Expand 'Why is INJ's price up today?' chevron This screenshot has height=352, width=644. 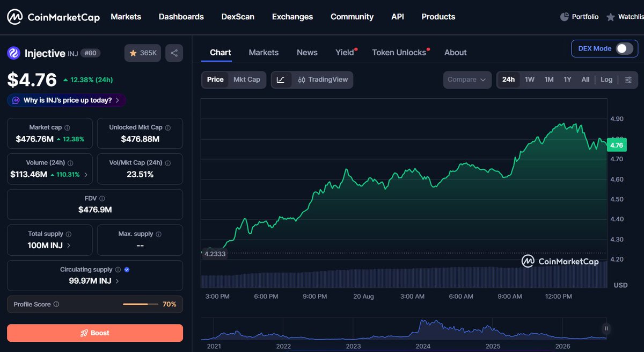coord(119,100)
